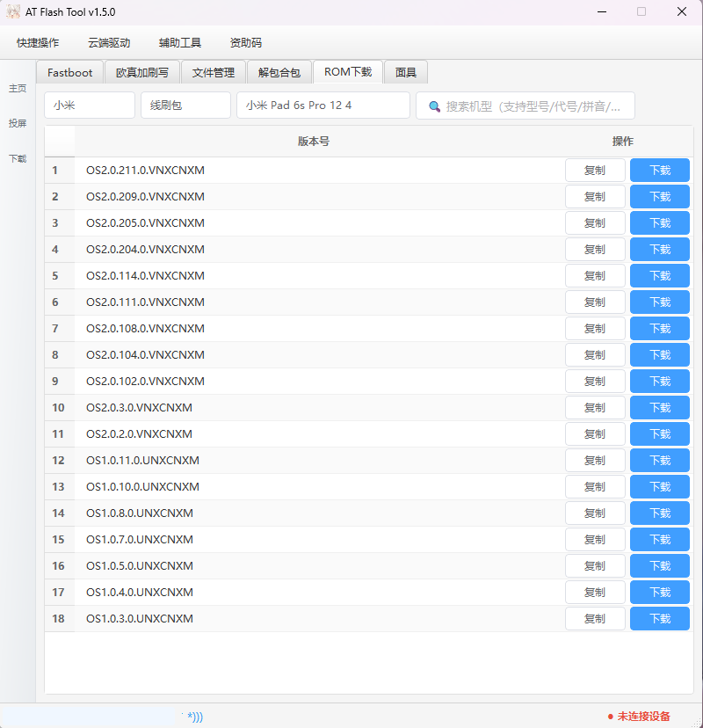
Task: Copy version OS2.0.211.0.VNXCNXM with 复制 button
Action: pyautogui.click(x=595, y=170)
